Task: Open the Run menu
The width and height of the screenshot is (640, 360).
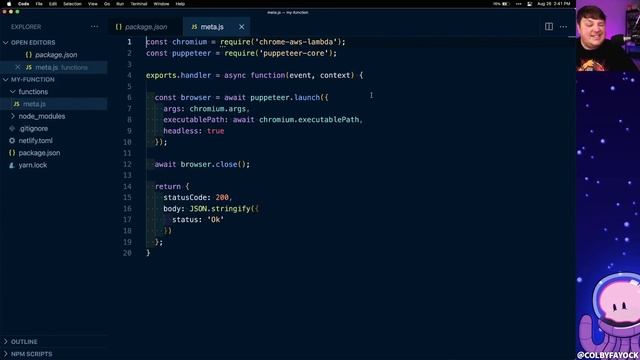Action: click(x=120, y=4)
